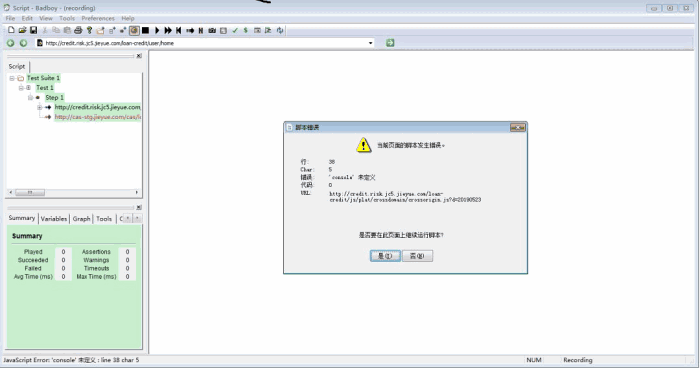Add an assertion with the green checkmark icon
The width and height of the screenshot is (700, 368).
(x=235, y=30)
